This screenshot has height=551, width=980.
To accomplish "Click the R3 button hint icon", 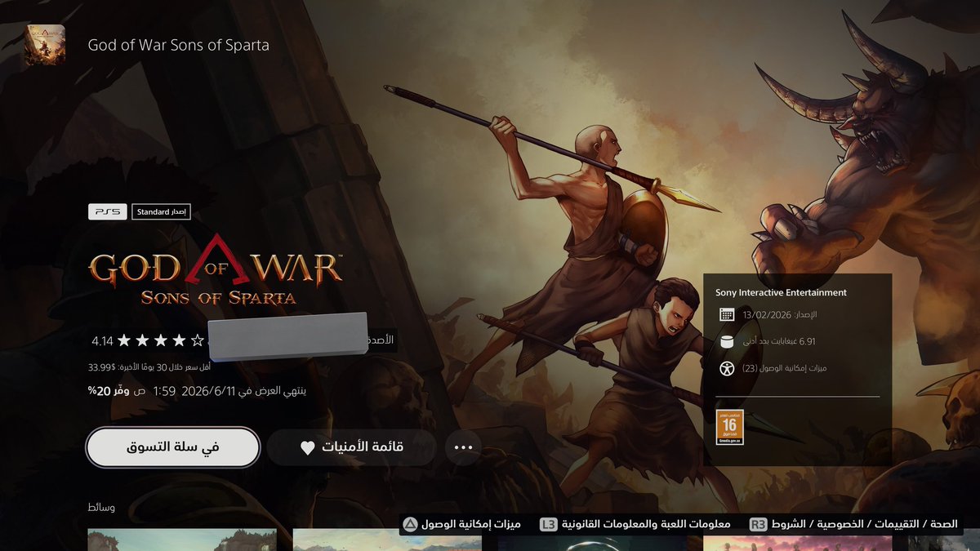I will pos(759,524).
